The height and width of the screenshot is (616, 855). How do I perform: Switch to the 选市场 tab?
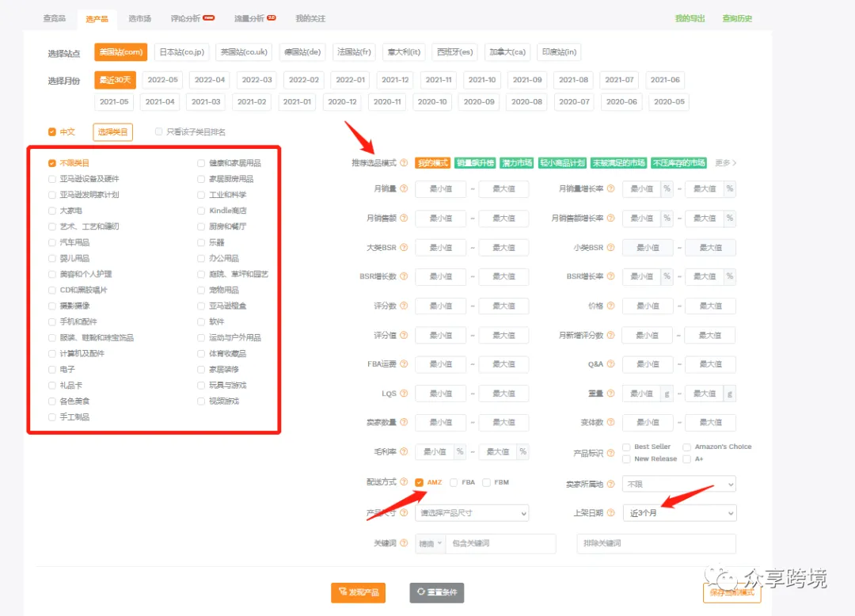coord(139,18)
